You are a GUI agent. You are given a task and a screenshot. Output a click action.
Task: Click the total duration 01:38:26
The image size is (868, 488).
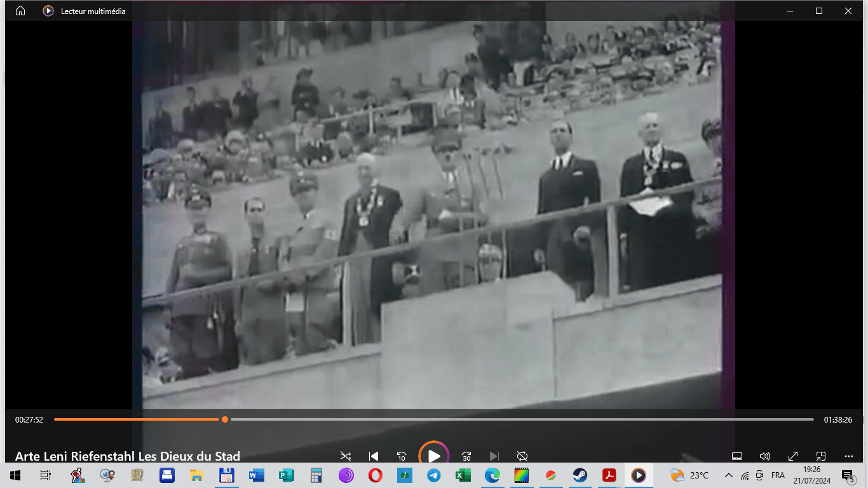point(838,420)
